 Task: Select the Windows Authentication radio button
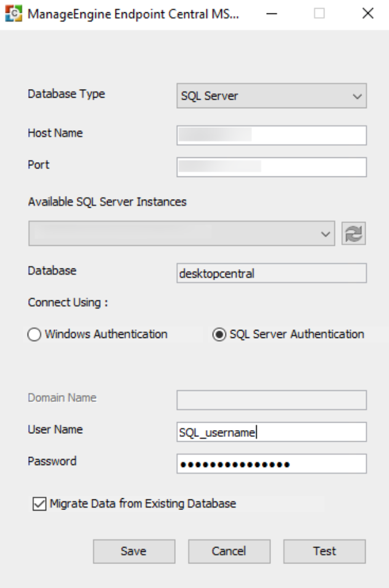pos(34,335)
